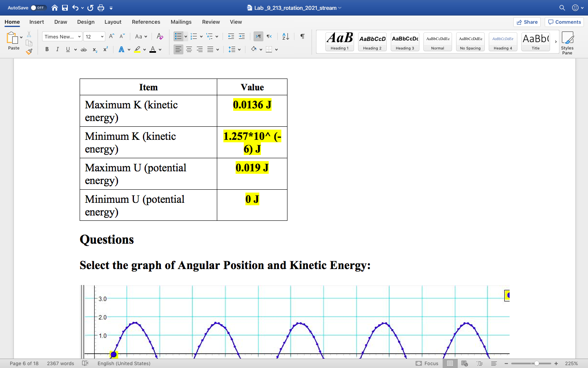Click the Print icon in title bar
Image resolution: width=588 pixels, height=368 pixels.
click(101, 8)
